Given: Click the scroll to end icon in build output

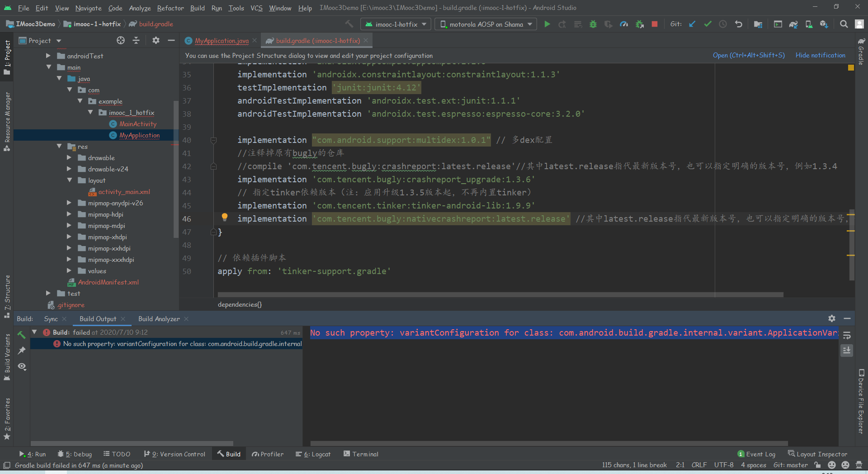Looking at the screenshot, I should (847, 351).
